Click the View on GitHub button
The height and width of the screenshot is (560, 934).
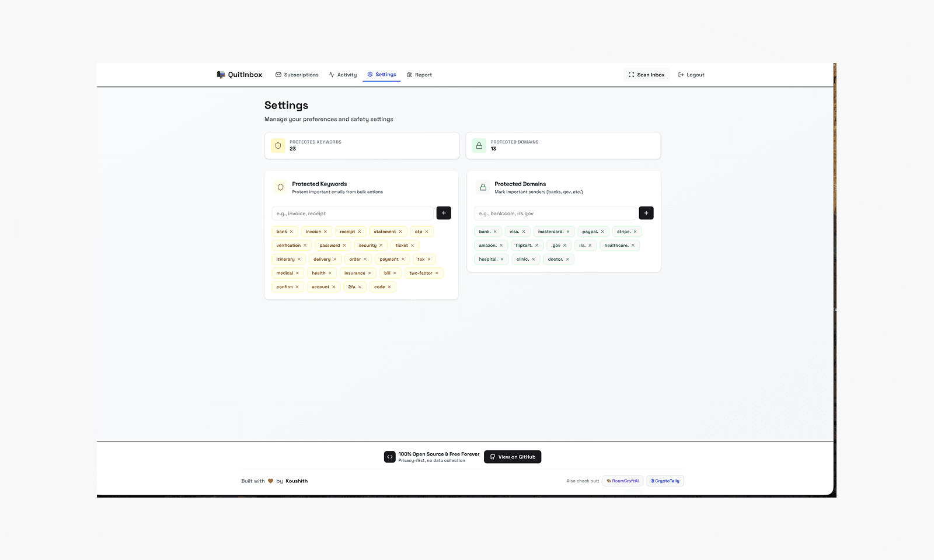pos(513,457)
